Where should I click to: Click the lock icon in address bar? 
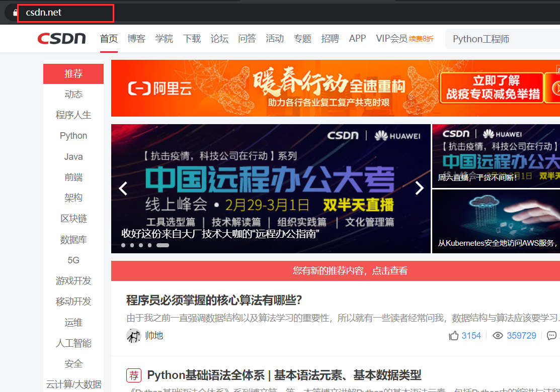(x=16, y=13)
